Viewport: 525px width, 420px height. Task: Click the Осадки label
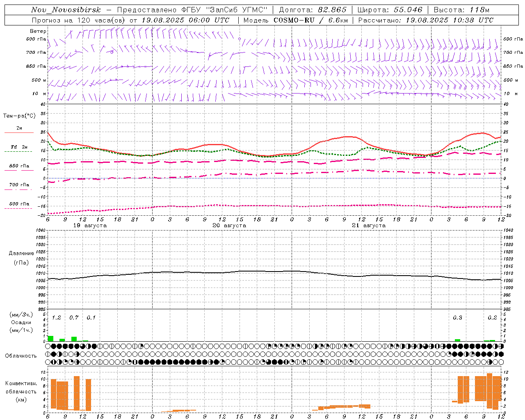(x=21, y=322)
